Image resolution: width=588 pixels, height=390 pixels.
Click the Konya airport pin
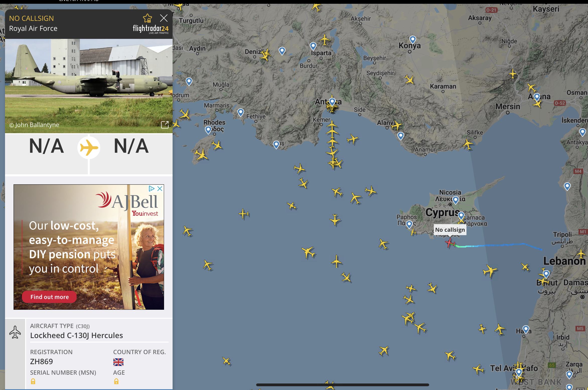coord(413,39)
